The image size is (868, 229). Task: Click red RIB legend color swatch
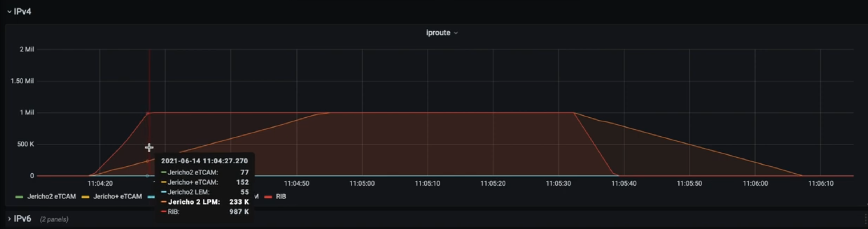point(268,197)
